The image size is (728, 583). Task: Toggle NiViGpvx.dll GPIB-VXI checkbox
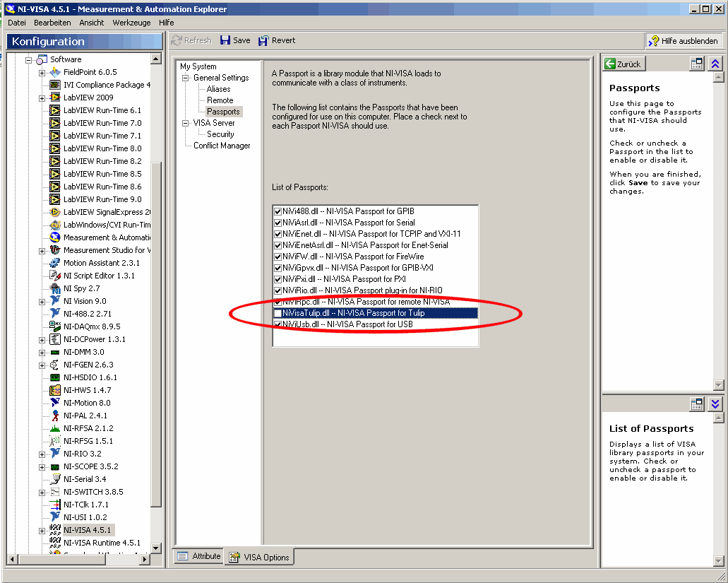[x=278, y=268]
